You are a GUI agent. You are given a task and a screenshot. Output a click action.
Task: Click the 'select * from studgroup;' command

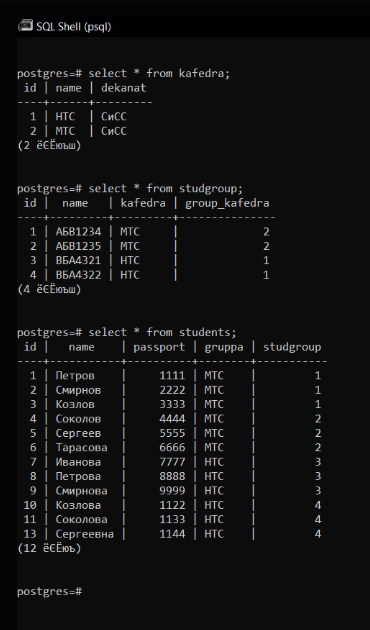coord(166,188)
